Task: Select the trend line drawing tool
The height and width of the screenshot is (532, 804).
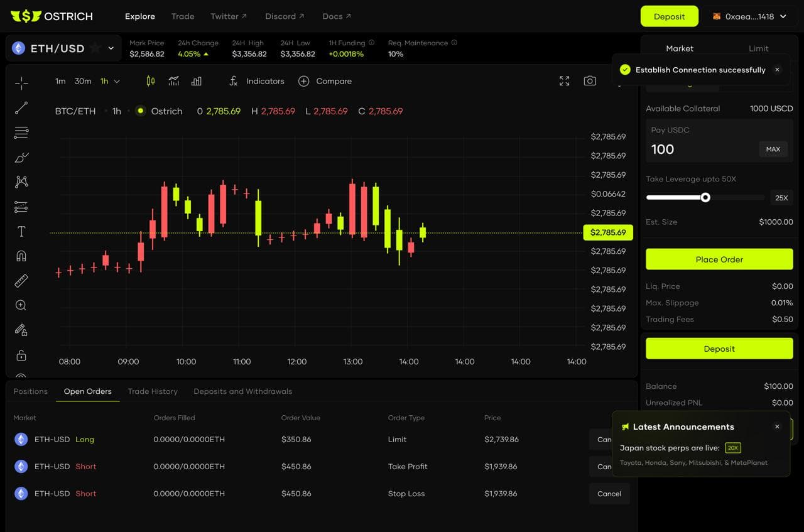Action: [x=21, y=108]
